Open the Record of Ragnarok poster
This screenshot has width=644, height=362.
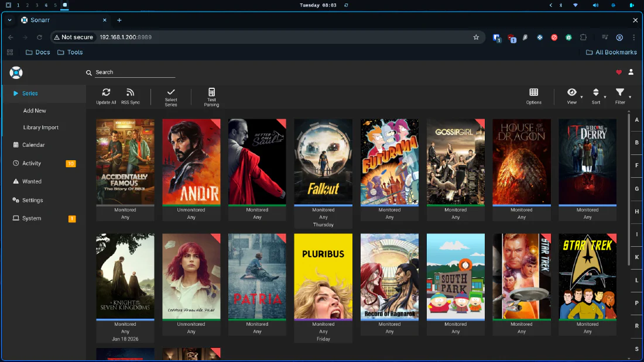[x=389, y=276]
